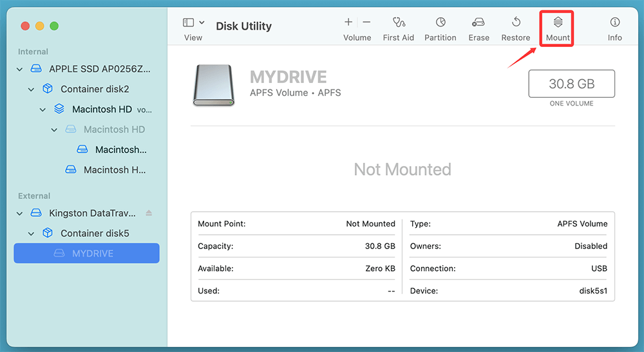Minimize the window with the yellow button
This screenshot has height=352, width=644.
point(39,26)
